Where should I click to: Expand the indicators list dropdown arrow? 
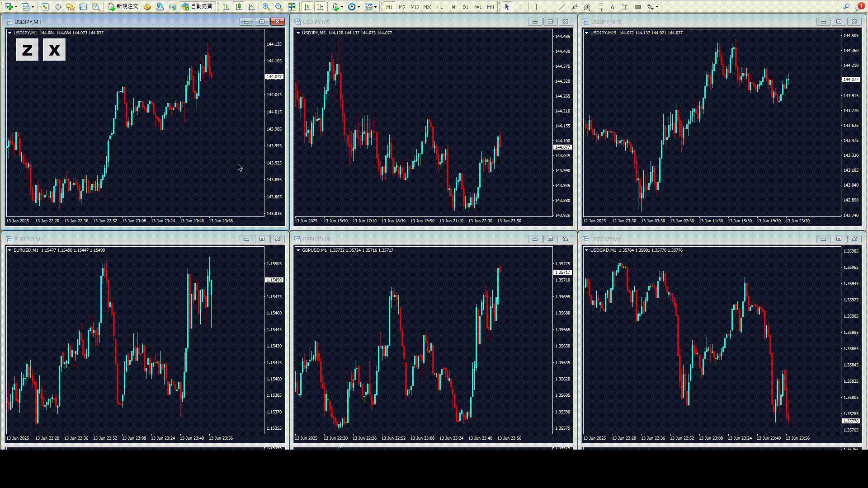(x=342, y=7)
